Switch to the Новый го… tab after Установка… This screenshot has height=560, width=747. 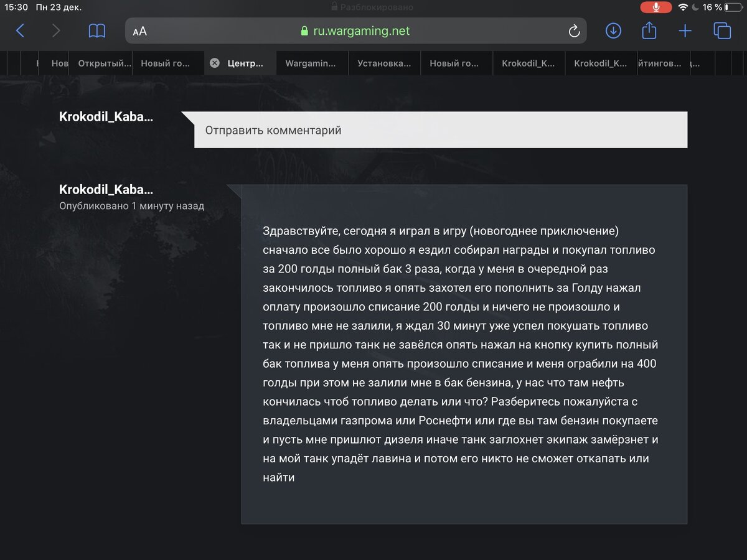[456, 63]
